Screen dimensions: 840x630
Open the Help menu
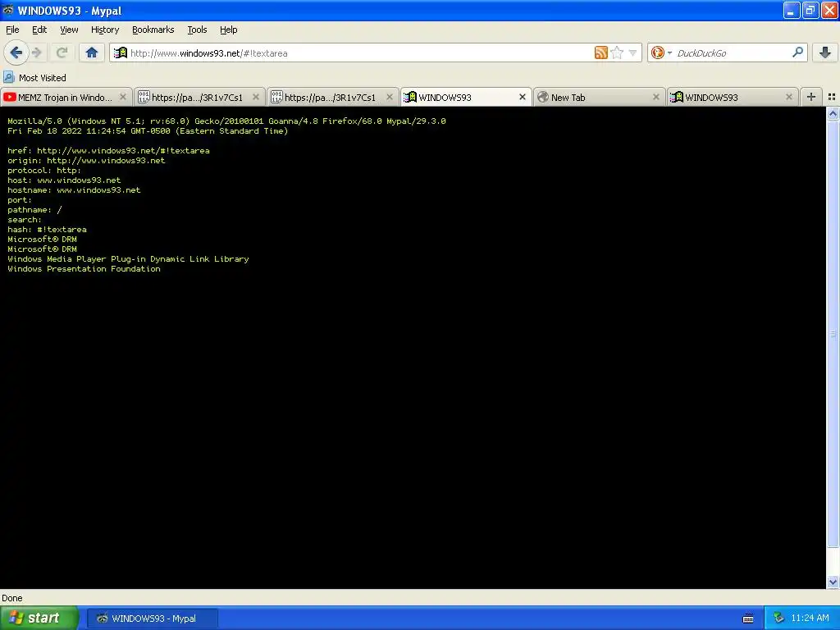(x=228, y=30)
